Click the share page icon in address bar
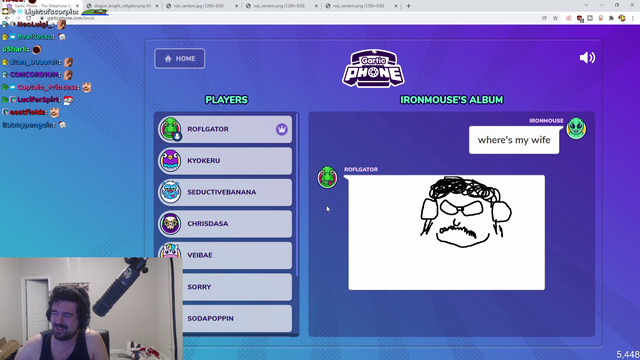 coord(544,18)
